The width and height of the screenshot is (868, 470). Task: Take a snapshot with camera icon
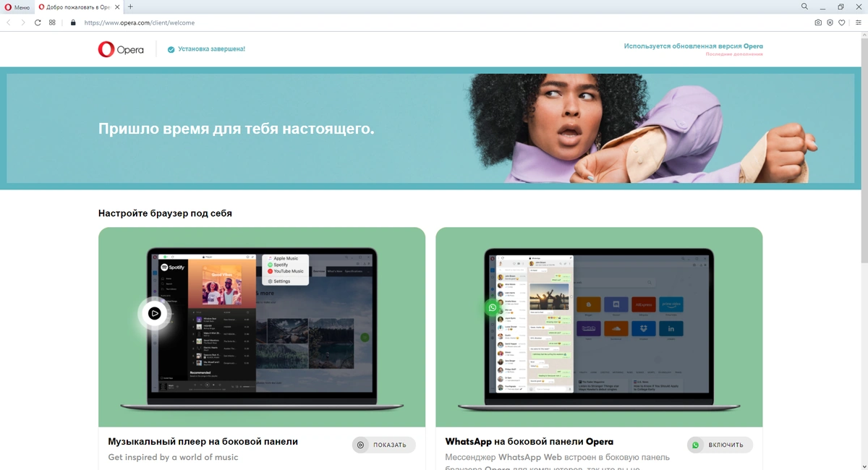[818, 22]
